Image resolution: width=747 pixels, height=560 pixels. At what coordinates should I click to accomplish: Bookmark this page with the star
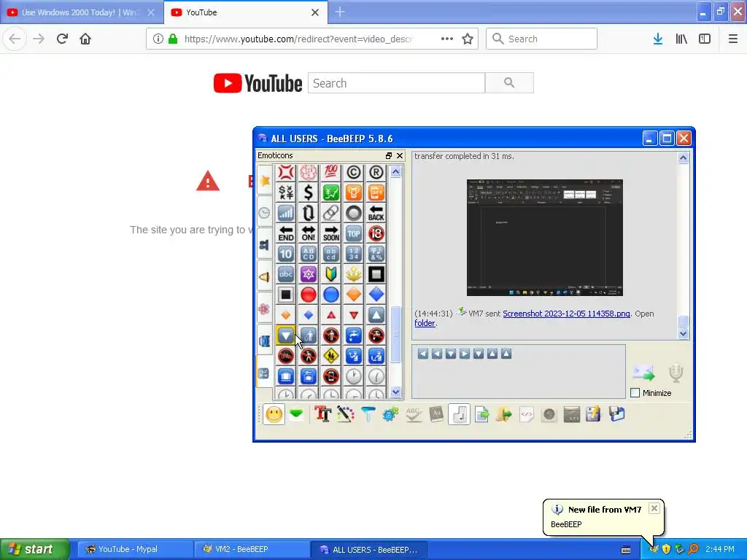click(x=468, y=39)
